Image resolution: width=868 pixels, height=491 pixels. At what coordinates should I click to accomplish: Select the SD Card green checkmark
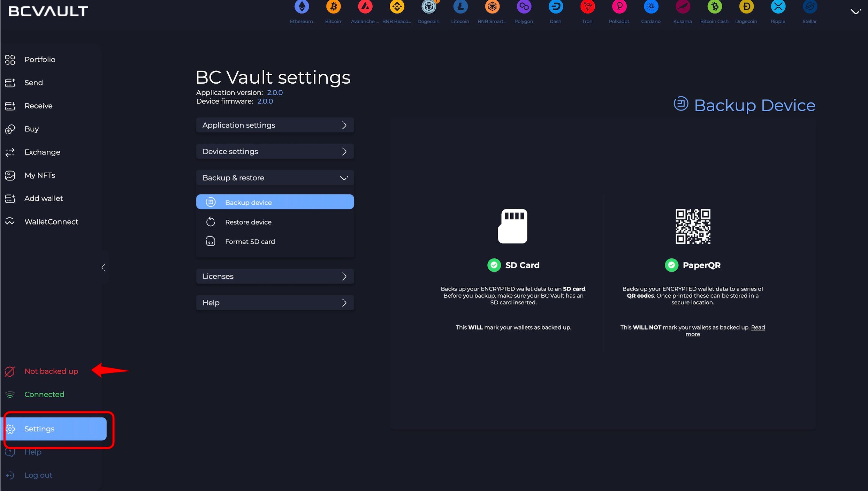click(494, 265)
